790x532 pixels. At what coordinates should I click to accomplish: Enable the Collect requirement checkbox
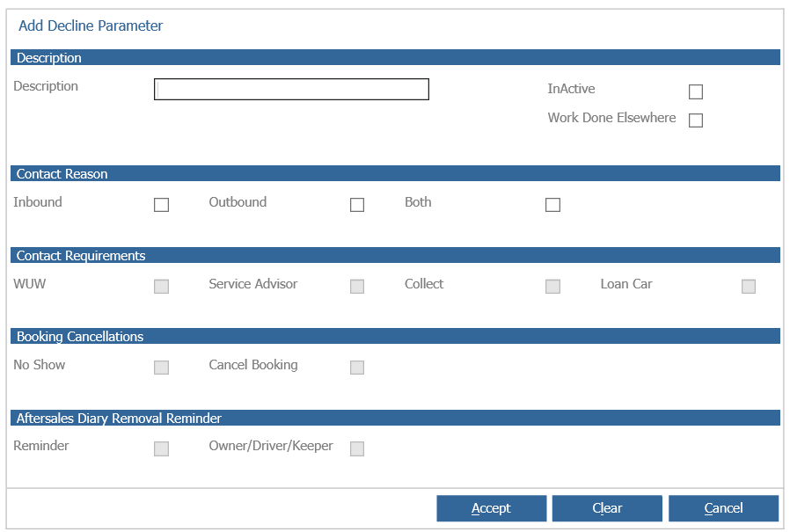coord(552,287)
